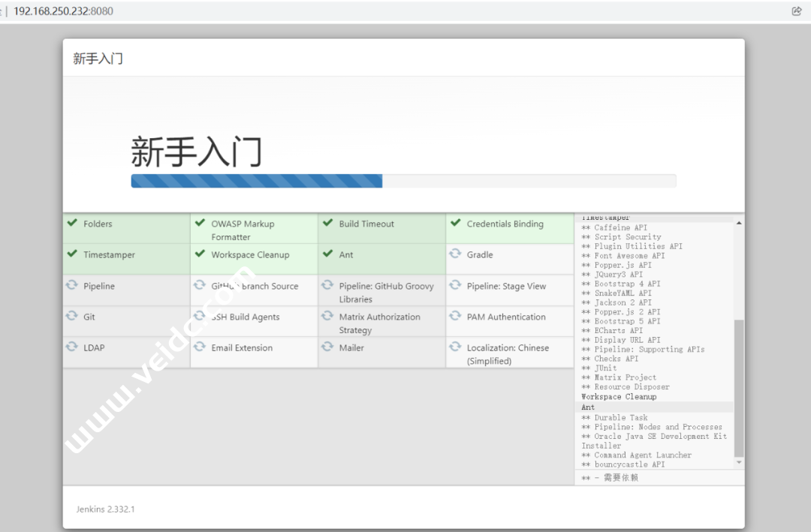Image resolution: width=811 pixels, height=532 pixels.
Task: Click the pending icon next to Mailer
Action: click(x=327, y=347)
